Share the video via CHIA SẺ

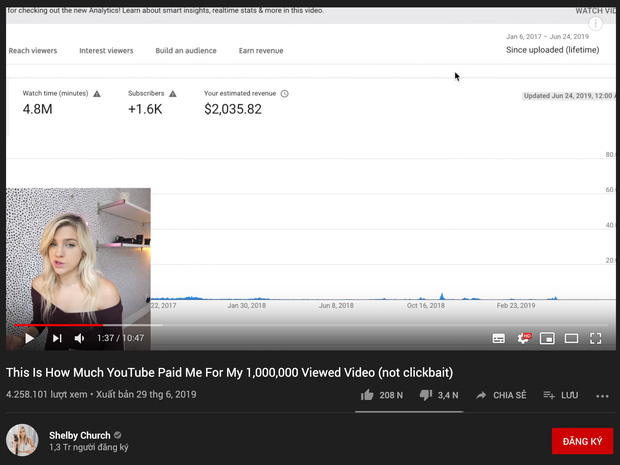point(500,395)
